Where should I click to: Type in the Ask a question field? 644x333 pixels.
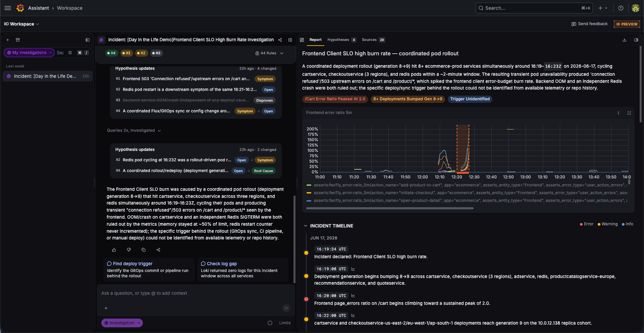[x=196, y=293]
